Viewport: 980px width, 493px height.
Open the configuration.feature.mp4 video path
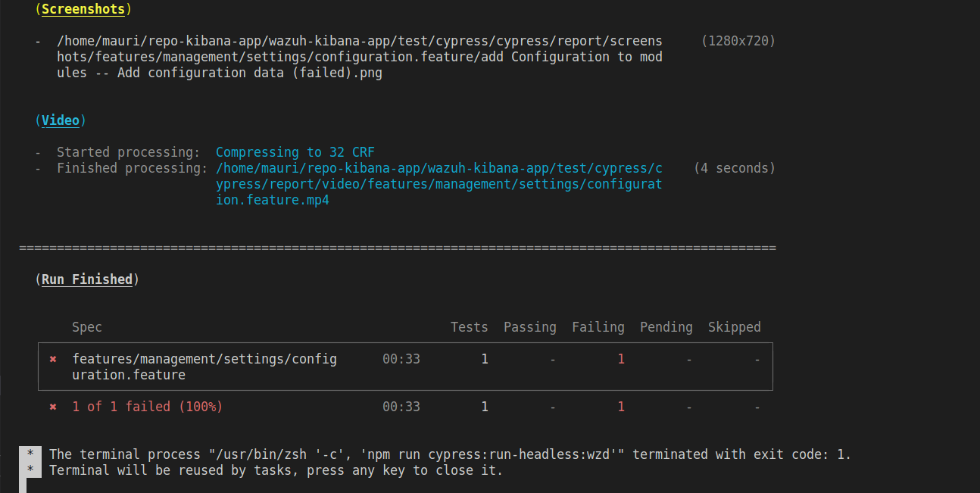pos(439,183)
